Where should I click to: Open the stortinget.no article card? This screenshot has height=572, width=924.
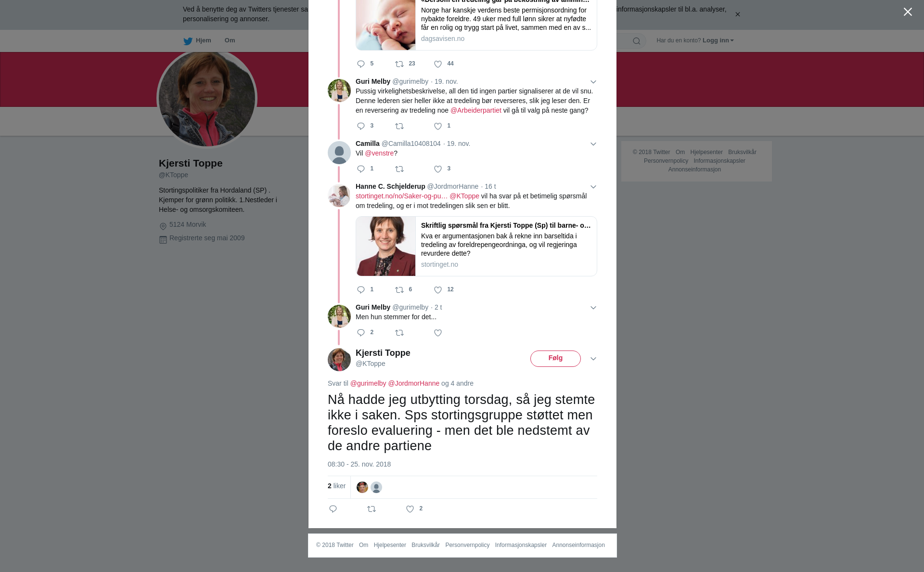(x=476, y=246)
